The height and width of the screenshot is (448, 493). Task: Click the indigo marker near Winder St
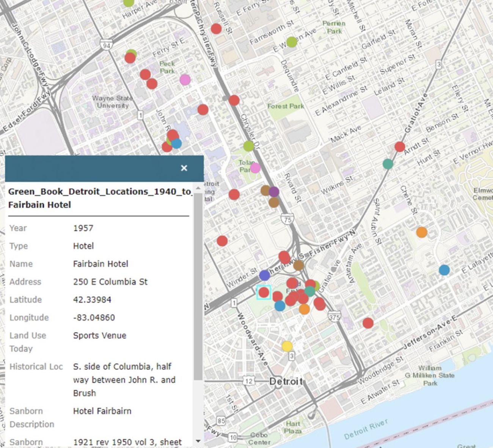[x=264, y=275]
